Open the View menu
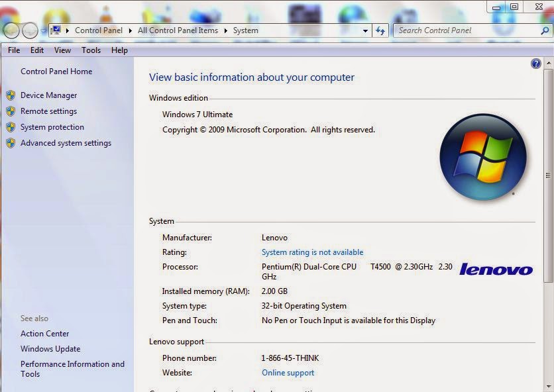This screenshot has width=554, height=392. pyautogui.click(x=62, y=50)
